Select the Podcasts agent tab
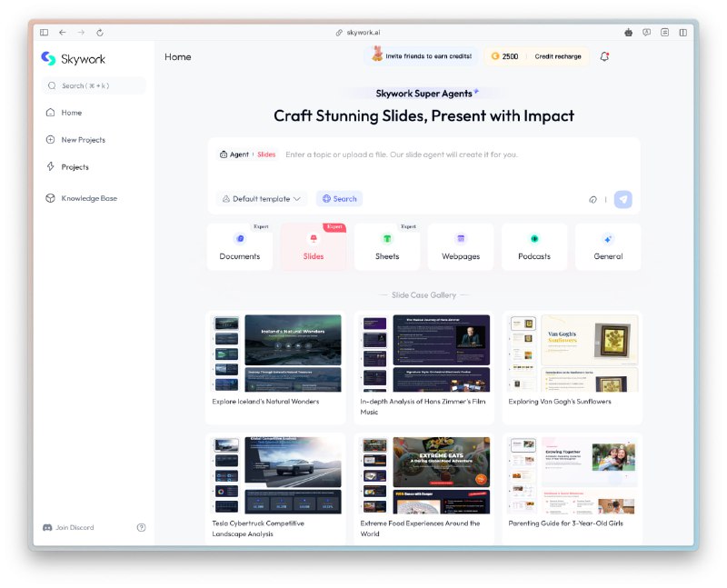727x588 pixels. pos(534,246)
